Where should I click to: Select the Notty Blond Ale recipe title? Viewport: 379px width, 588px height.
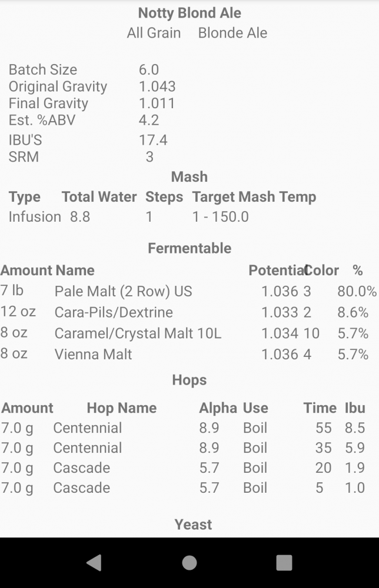click(189, 13)
